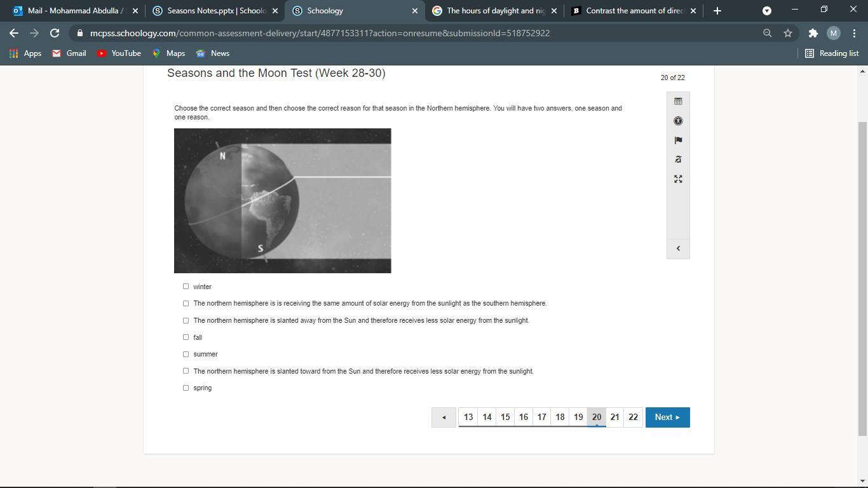Image resolution: width=868 pixels, height=488 pixels.
Task: Jump to question 21
Action: point(614,417)
